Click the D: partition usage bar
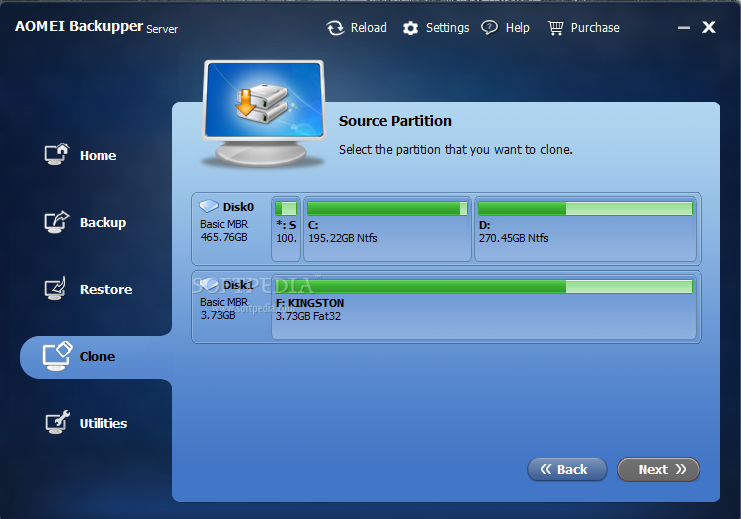This screenshot has width=741, height=519. (585, 208)
